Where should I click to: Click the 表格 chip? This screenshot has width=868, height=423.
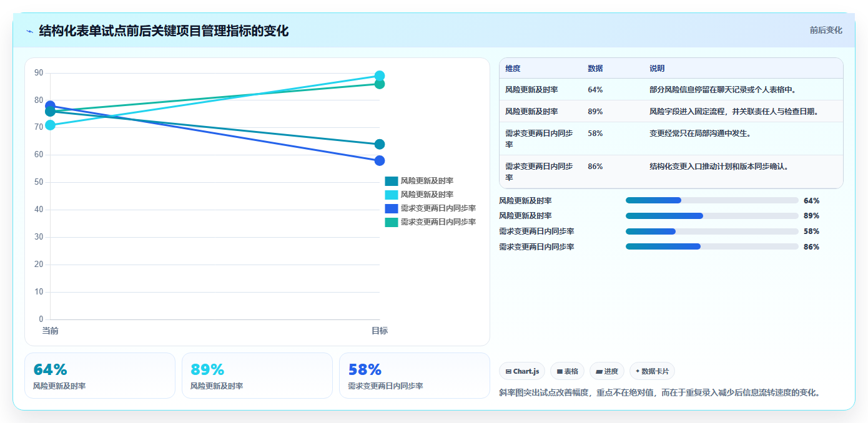pos(567,371)
